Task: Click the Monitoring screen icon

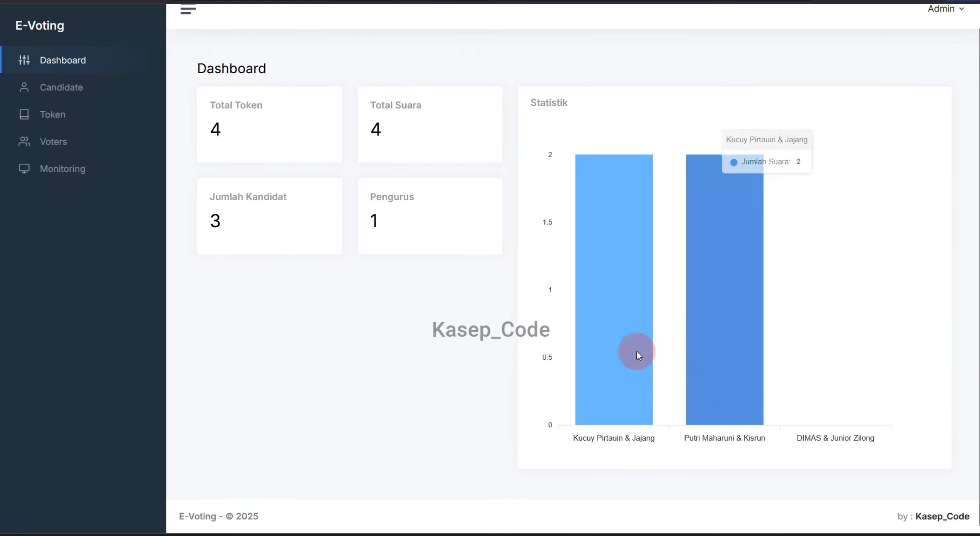Action: (x=24, y=169)
